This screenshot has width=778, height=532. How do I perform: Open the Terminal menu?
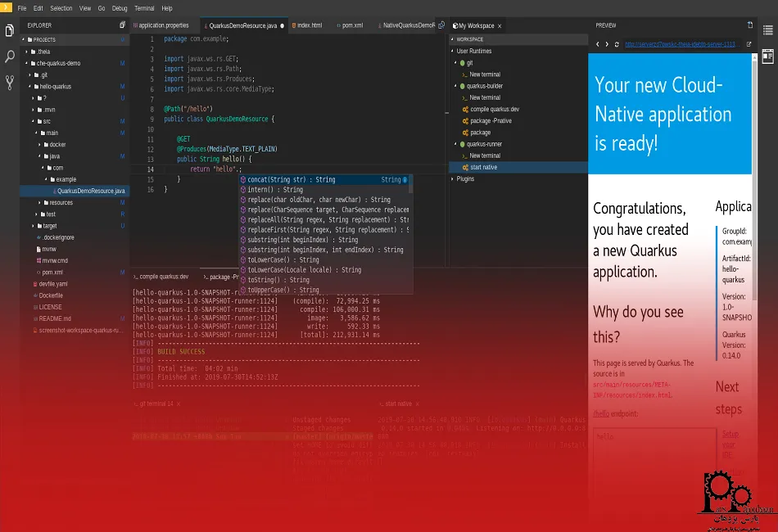[144, 8]
